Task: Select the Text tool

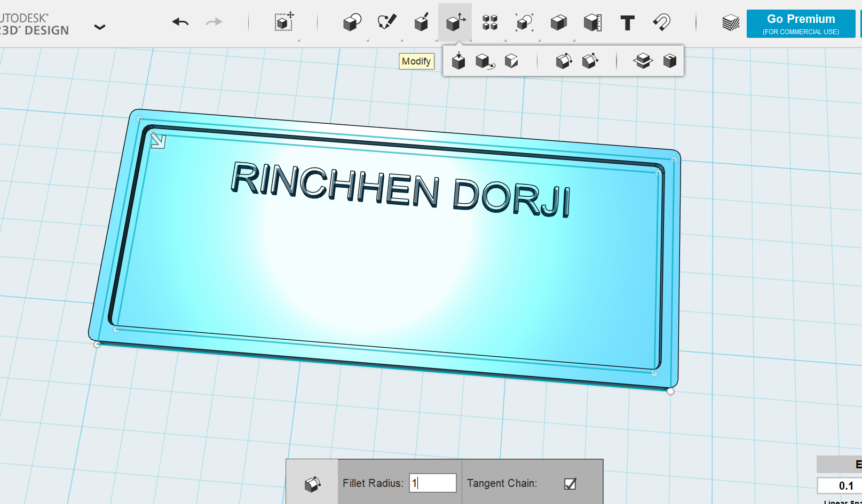Action: tap(628, 23)
